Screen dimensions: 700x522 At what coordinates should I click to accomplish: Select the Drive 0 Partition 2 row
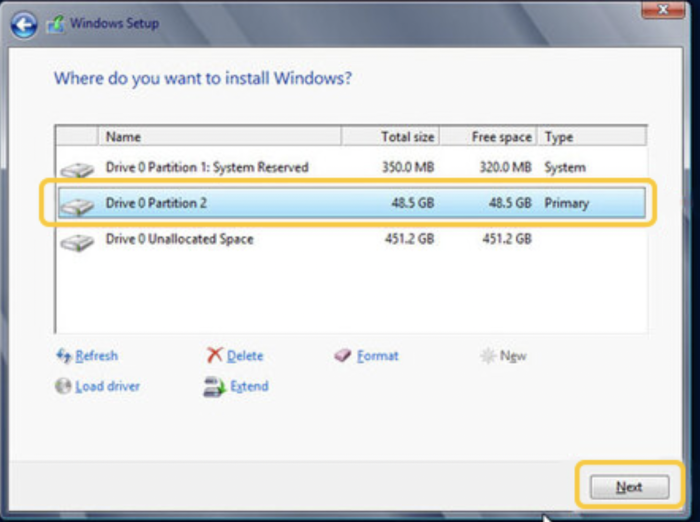coord(351,203)
